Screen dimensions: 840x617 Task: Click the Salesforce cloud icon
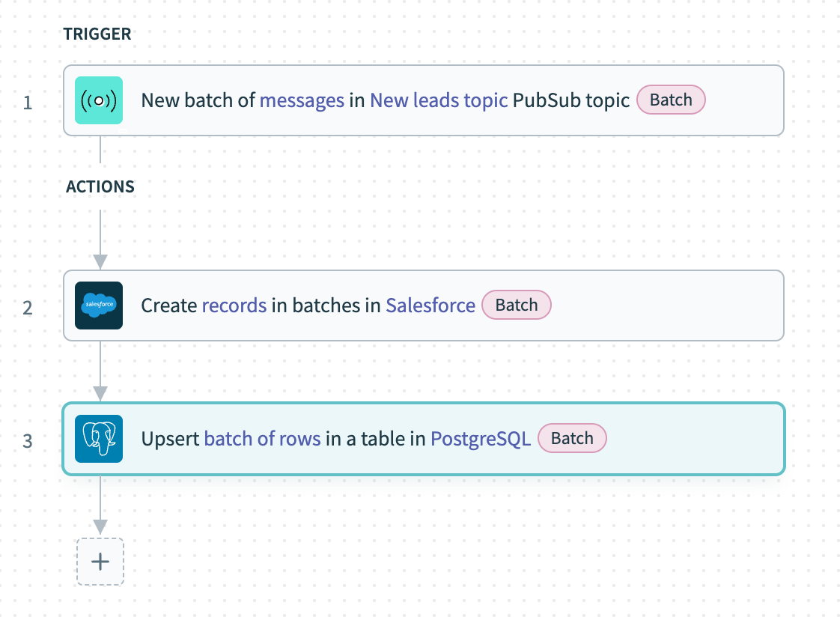tap(99, 306)
